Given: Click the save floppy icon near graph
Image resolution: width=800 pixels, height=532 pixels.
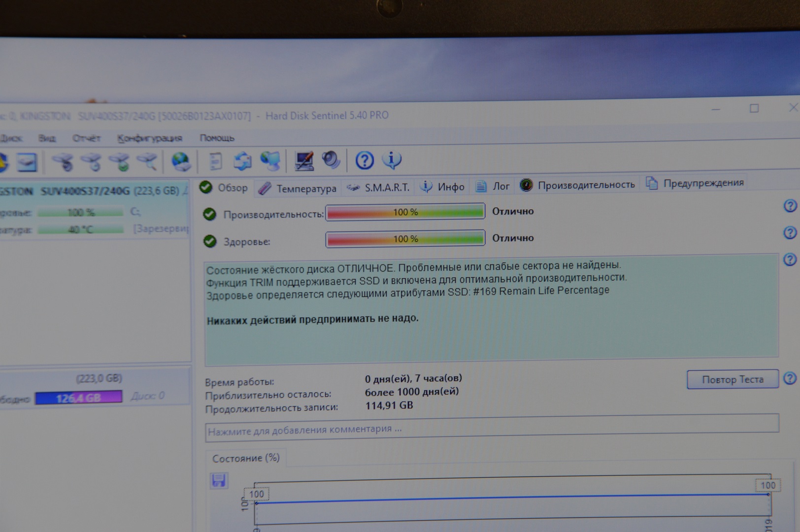Looking at the screenshot, I should point(219,480).
